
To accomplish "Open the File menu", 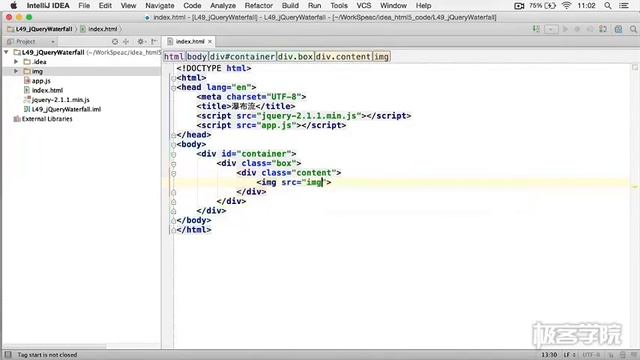I will pos(84,6).
